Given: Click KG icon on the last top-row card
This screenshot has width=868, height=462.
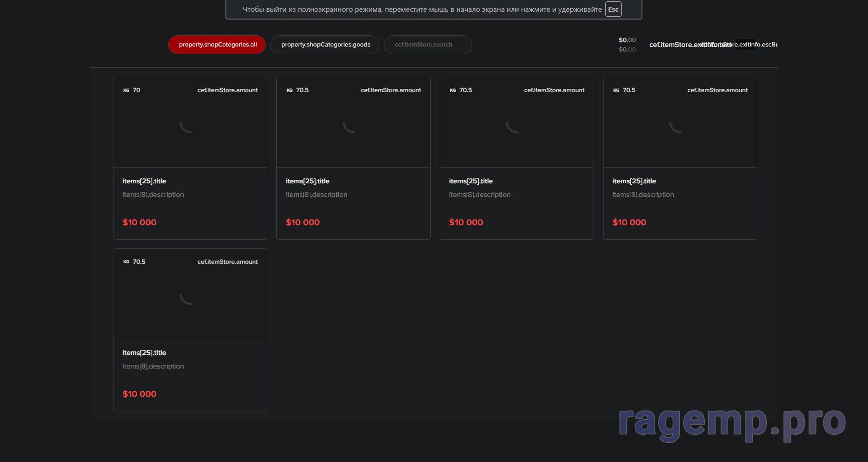Looking at the screenshot, I should 616,90.
